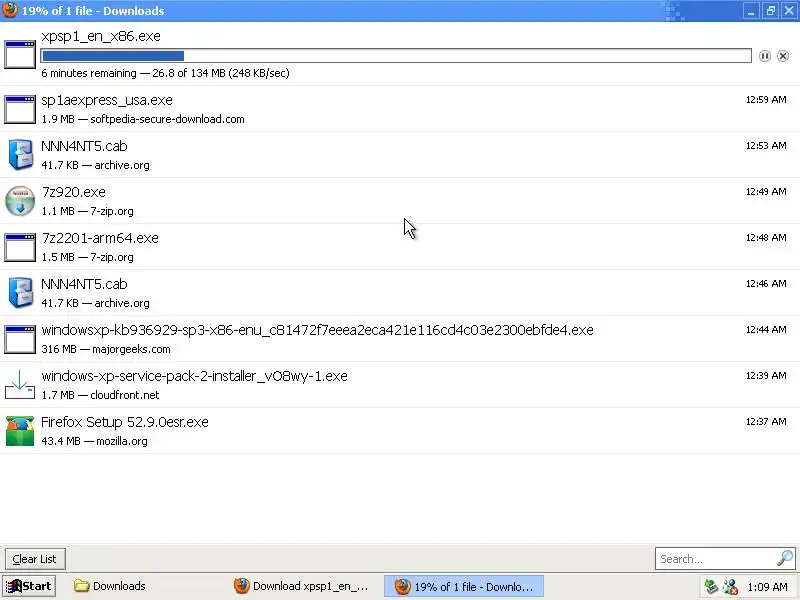
Task: Click the 1.7 MB — cloudfront.net text
Action: coord(101,395)
